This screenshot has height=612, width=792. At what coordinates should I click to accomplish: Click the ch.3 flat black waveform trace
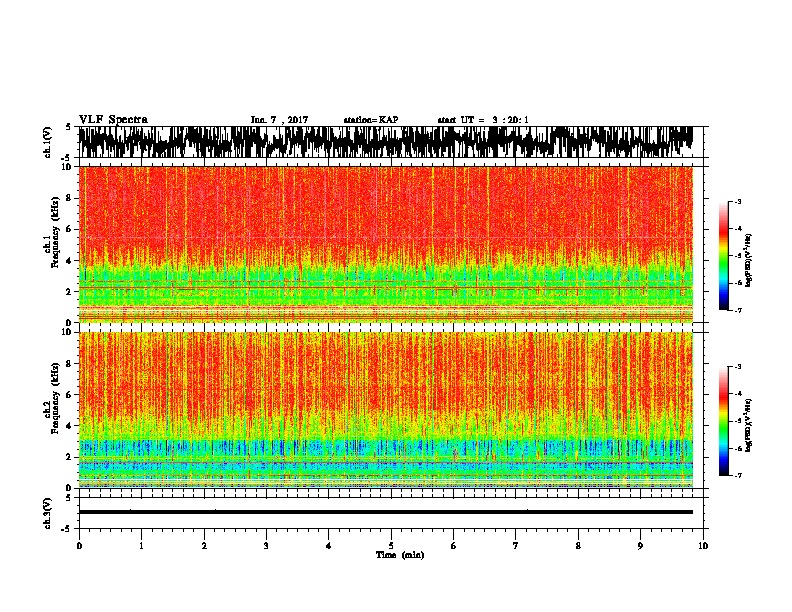tap(385, 512)
